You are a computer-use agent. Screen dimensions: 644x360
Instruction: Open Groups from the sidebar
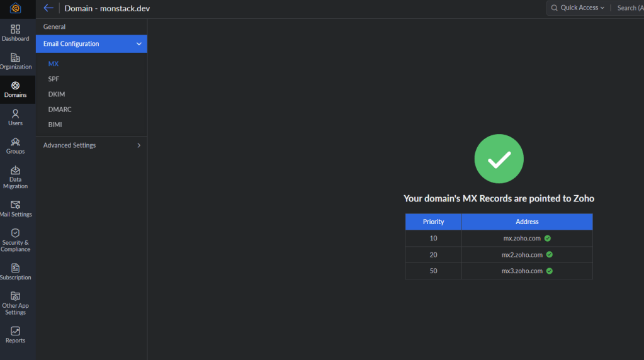tap(16, 142)
